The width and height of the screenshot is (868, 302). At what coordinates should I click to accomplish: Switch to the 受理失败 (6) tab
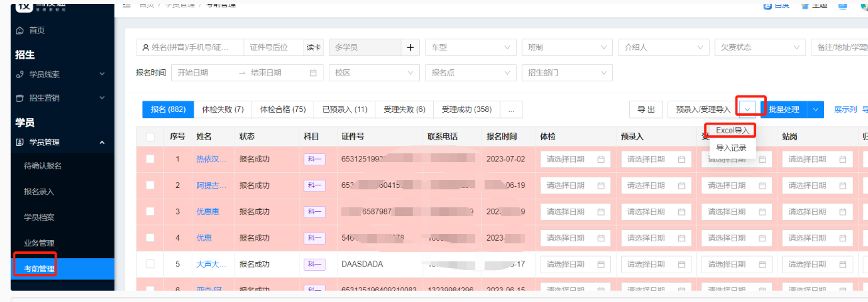pos(405,109)
